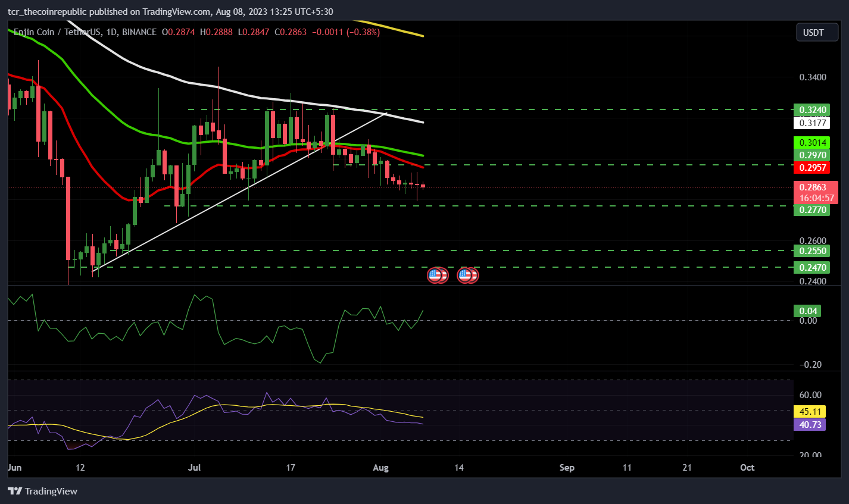Click the O0.2874 open price value

pos(179,32)
